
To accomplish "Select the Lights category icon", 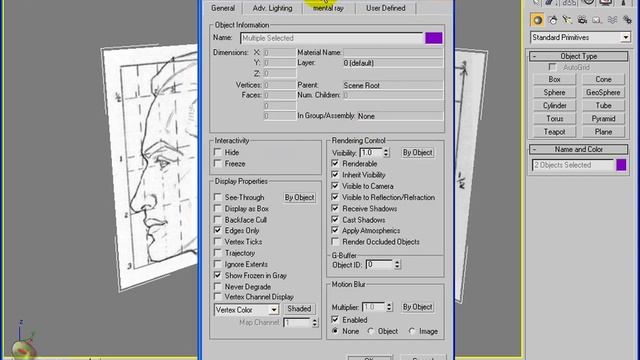I will click(567, 20).
